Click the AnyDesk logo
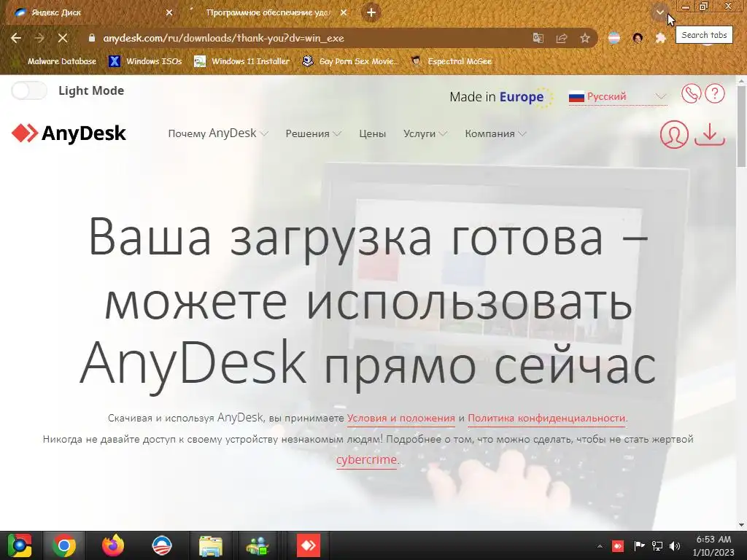747x560 pixels. pyautogui.click(x=69, y=133)
